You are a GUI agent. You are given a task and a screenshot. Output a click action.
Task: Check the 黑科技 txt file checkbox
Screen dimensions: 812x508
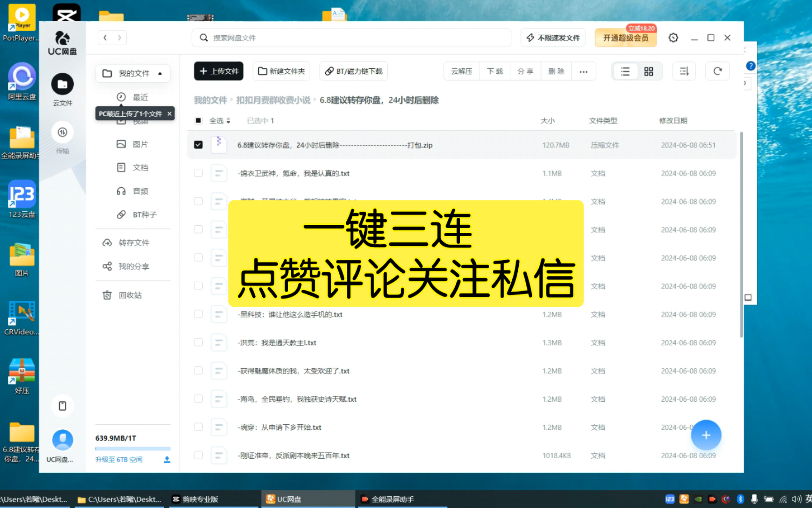coord(198,314)
